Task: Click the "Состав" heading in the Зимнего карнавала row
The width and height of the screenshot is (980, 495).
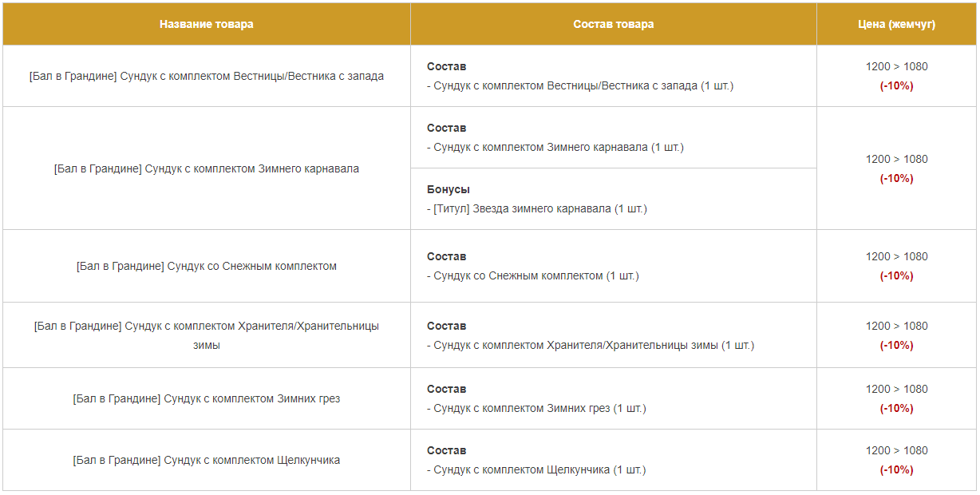Action: [446, 128]
